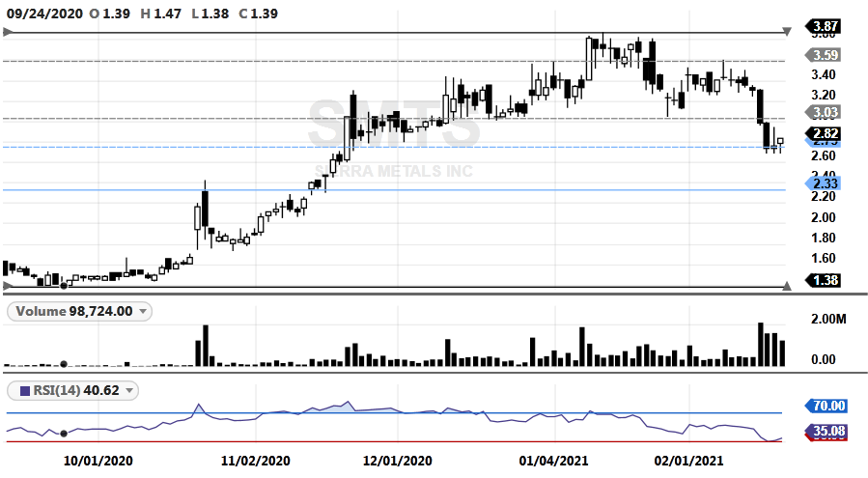This screenshot has height=478, width=868.
Task: Click the down-arrow handle on the 3.87 line
Action: click(787, 32)
